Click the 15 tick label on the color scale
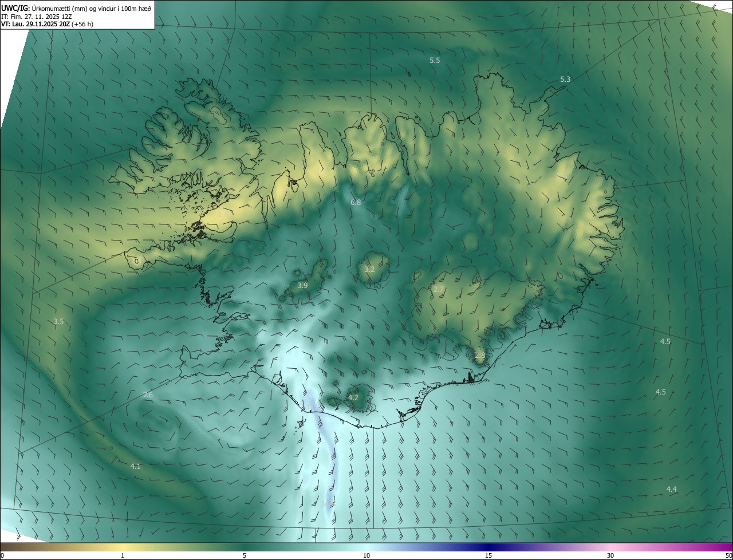The height and width of the screenshot is (560, 733). tap(488, 556)
